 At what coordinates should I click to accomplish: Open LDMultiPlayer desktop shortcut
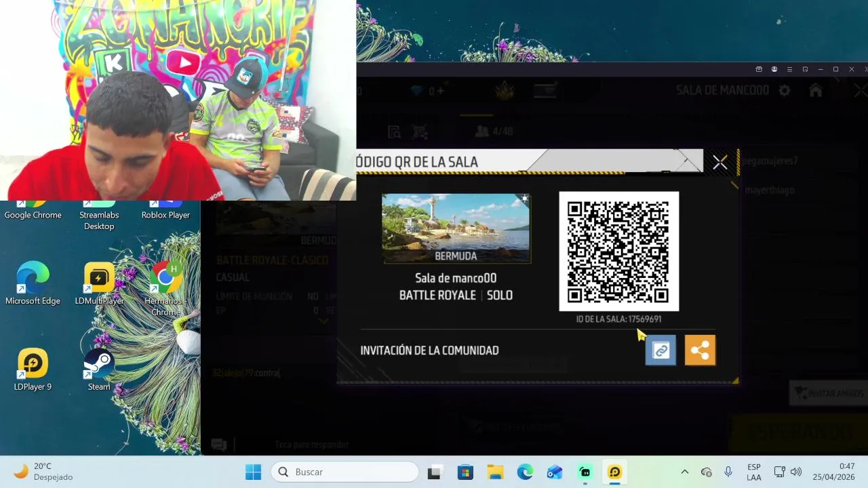pos(99,283)
